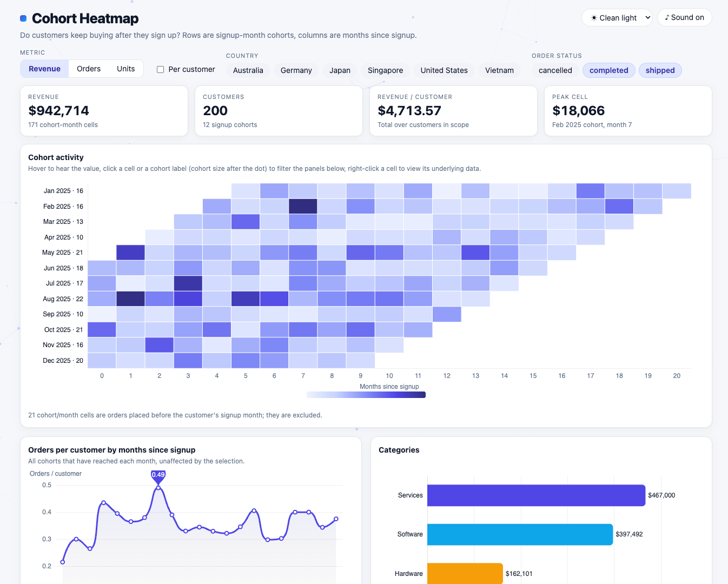This screenshot has width=728, height=584.
Task: Deselect the shipped order status chip
Action: tap(660, 70)
